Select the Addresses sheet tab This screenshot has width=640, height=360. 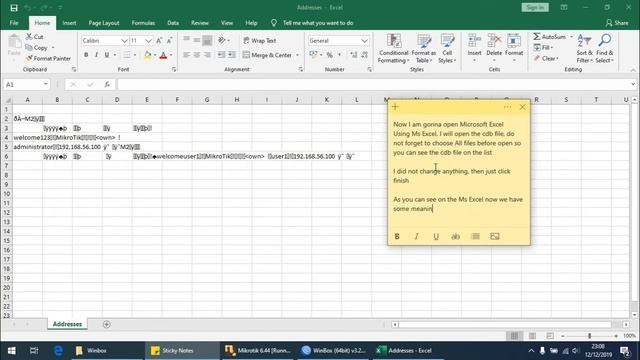[67, 324]
